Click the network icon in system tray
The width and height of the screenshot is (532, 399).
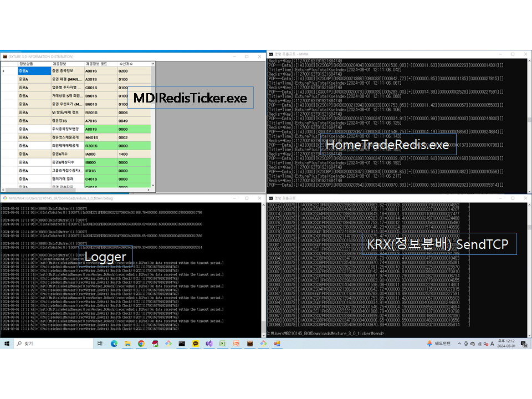pyautogui.click(x=479, y=344)
